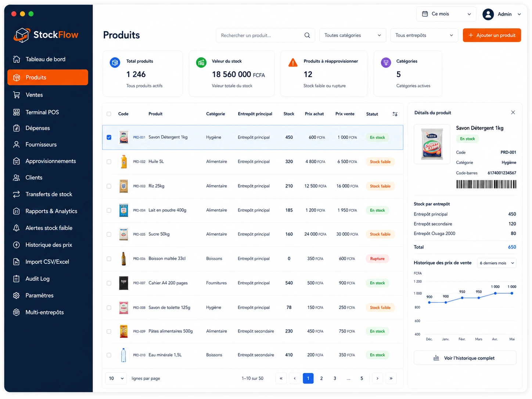Viewport: 532px width, 399px height.
Task: Tick the Sucre 50kg row checkbox
Action: 109,234
